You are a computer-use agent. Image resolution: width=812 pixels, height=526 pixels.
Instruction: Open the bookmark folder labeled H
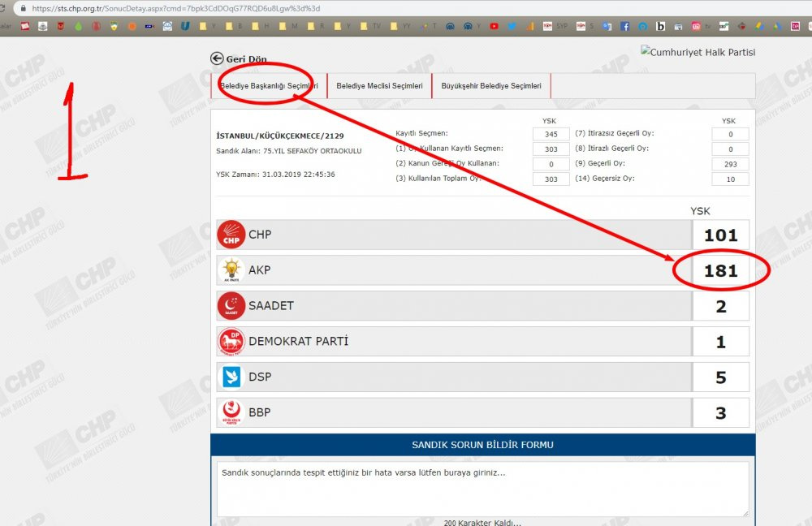[261, 26]
